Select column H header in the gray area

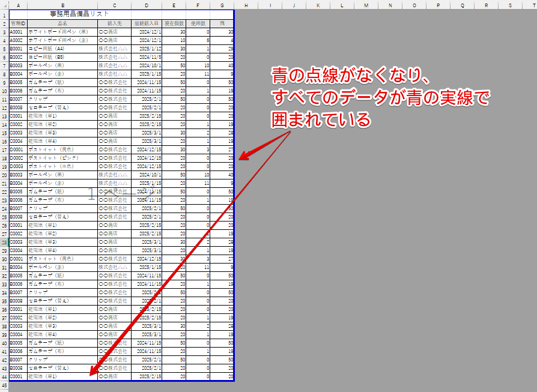(246, 5)
